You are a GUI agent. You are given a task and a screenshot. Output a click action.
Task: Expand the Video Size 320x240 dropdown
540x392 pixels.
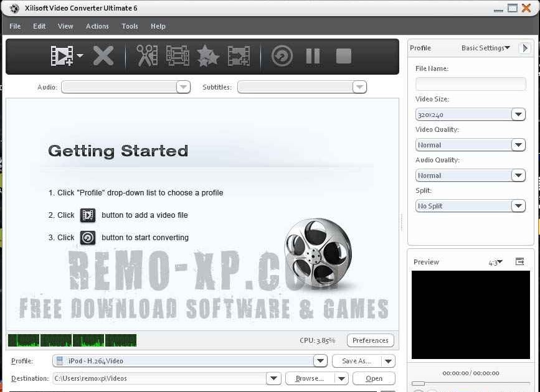pos(518,114)
